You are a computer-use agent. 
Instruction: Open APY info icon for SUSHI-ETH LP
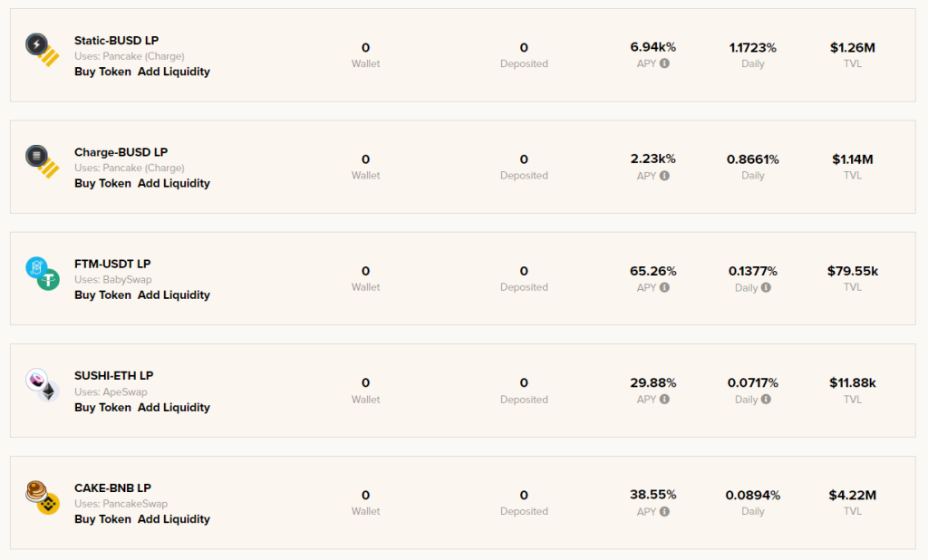(x=664, y=400)
